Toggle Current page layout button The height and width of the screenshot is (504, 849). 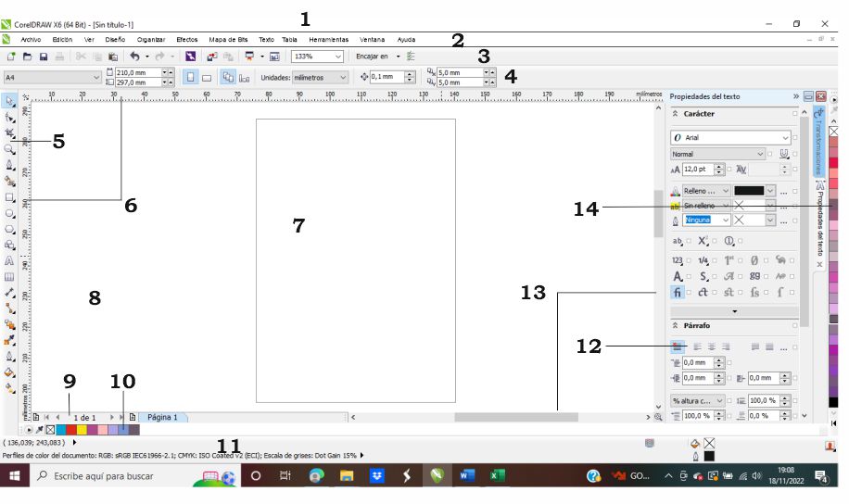click(244, 78)
